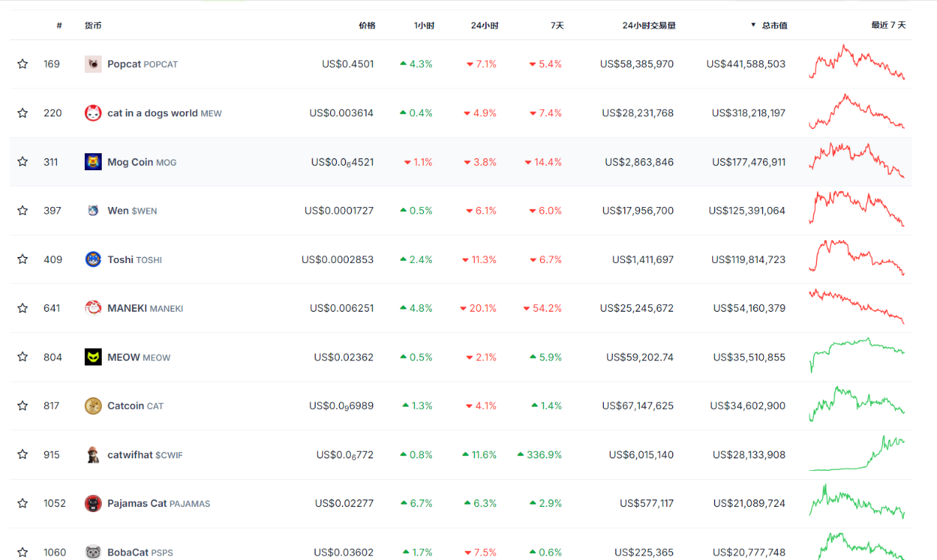Viewport: 937px width, 560px height.
Task: Click the MEOW coin logo icon
Action: tap(93, 357)
